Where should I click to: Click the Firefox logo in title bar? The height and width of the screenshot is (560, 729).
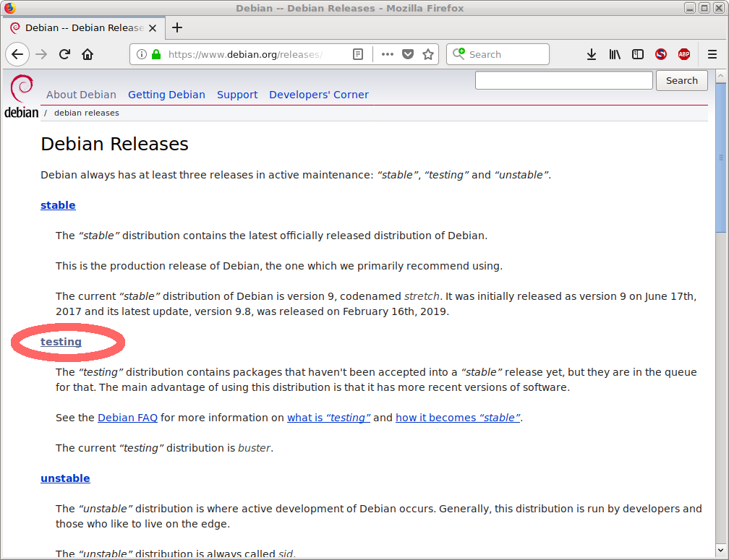[10, 8]
